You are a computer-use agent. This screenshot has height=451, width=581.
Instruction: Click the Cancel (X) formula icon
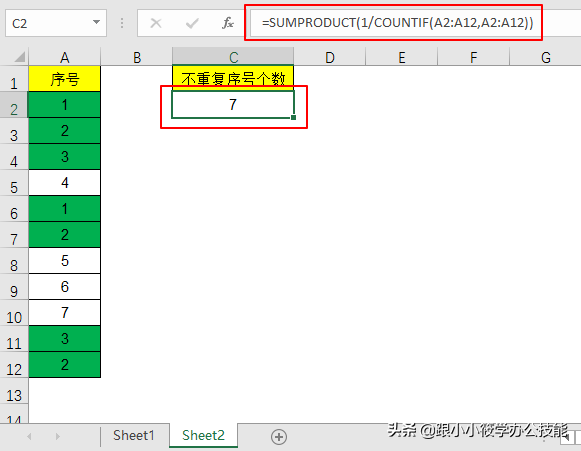pos(156,23)
